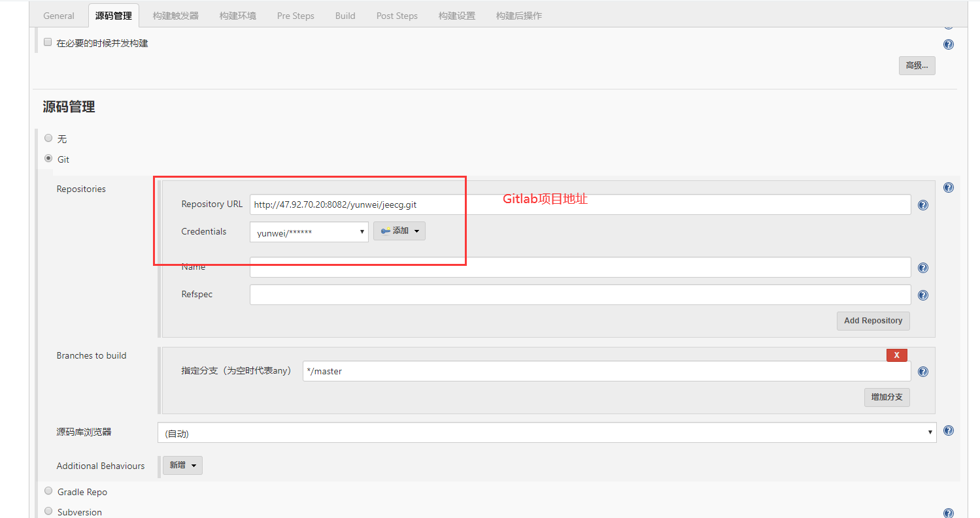Click red X to delete branch entry

(x=896, y=355)
